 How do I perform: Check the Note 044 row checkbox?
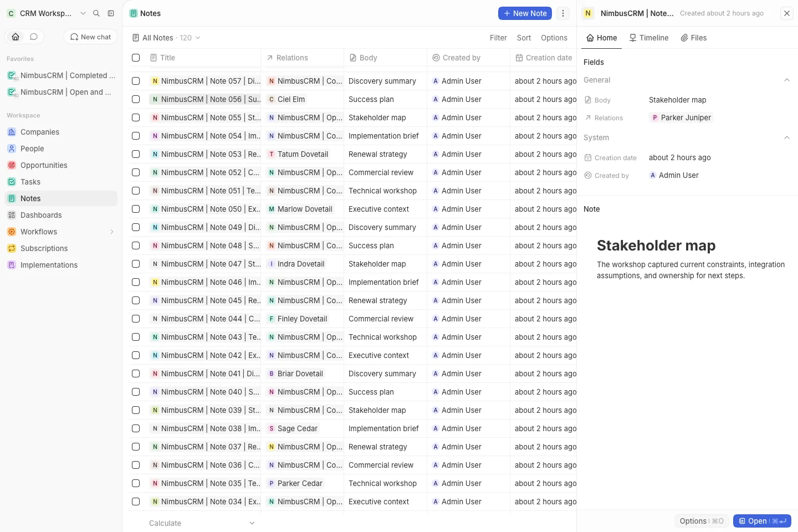click(x=136, y=319)
